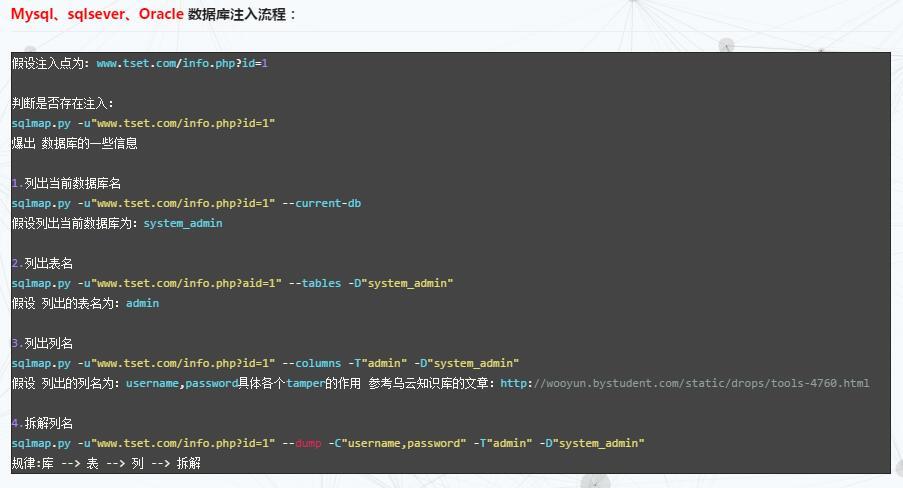The height and width of the screenshot is (488, 903).
Task: Click the '--current-db' option
Action: [x=321, y=203]
